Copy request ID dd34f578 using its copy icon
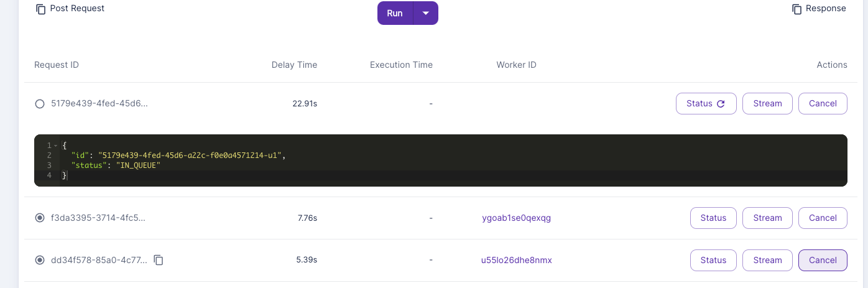 159,260
